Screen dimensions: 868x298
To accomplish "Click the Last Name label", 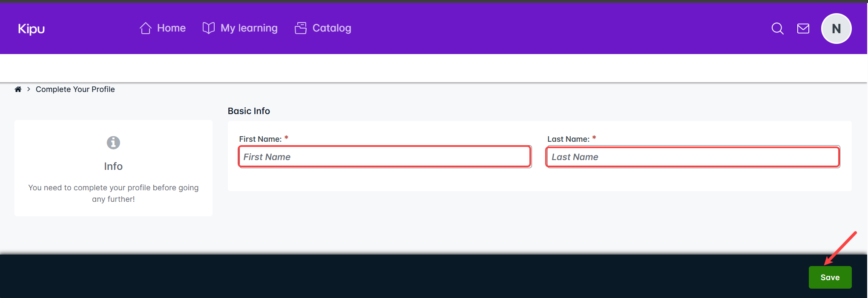I will click(x=568, y=139).
